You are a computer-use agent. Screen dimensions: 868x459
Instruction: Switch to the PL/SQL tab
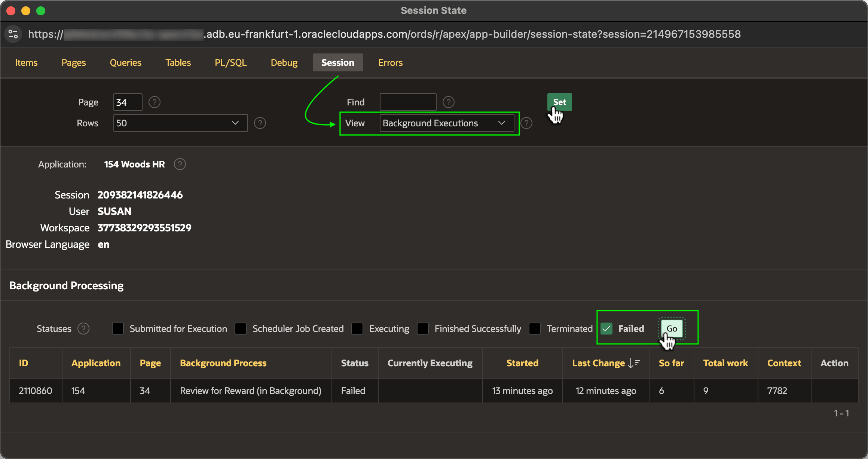click(230, 62)
